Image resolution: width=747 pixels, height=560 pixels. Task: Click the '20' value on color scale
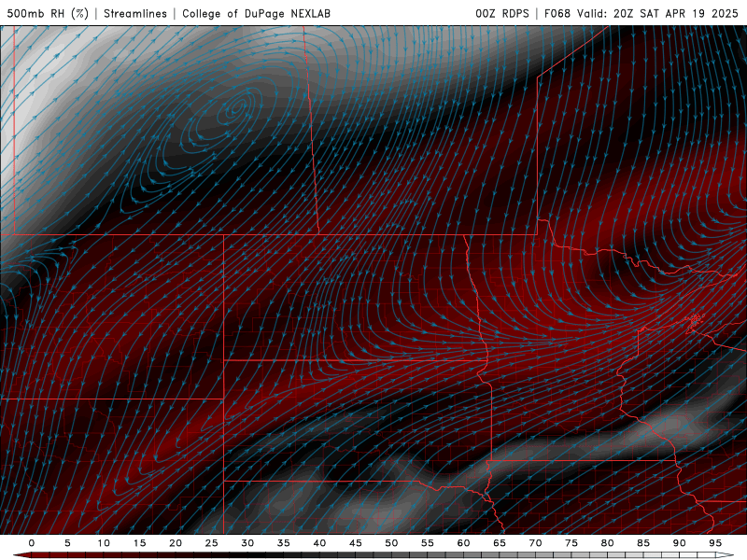tap(176, 543)
